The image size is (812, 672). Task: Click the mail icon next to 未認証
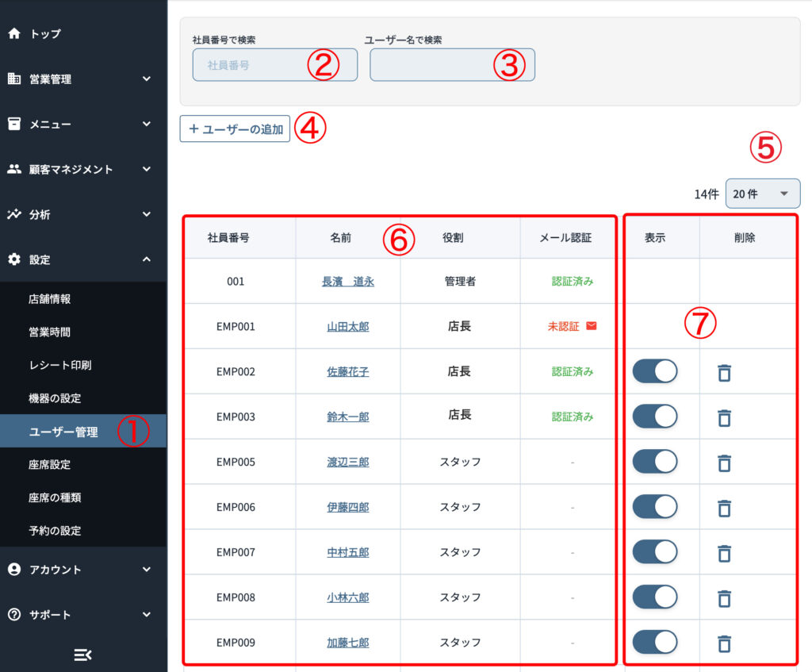[591, 326]
